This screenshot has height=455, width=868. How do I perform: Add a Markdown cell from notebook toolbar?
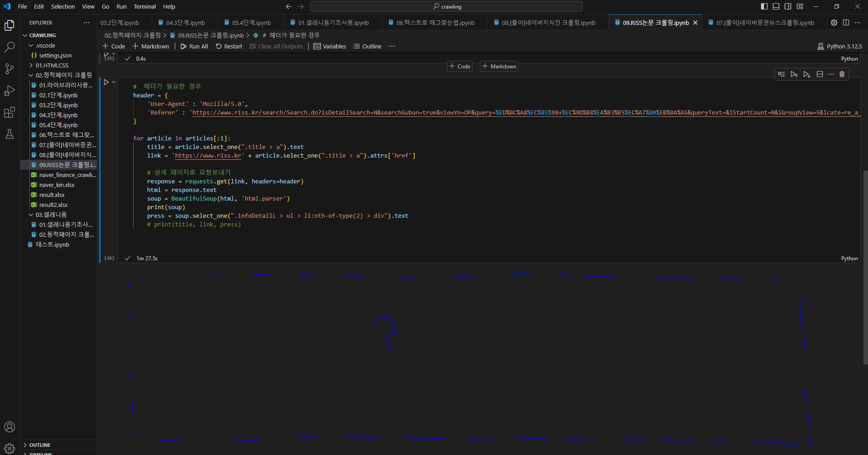(x=151, y=46)
